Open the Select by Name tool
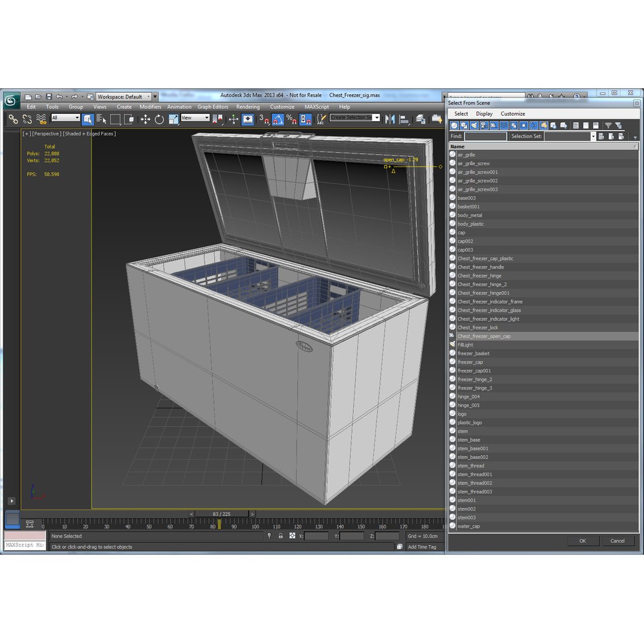This screenshot has height=644, width=644. [101, 119]
